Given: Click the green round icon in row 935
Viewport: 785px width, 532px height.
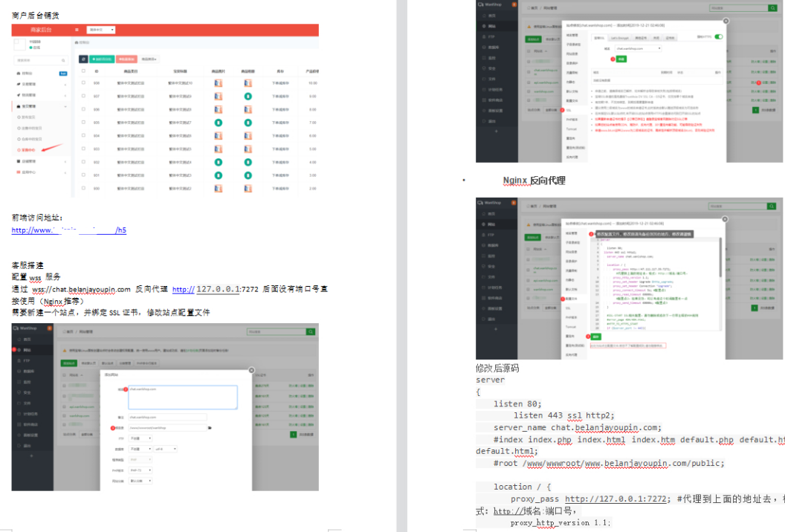Looking at the screenshot, I should pos(219,123).
